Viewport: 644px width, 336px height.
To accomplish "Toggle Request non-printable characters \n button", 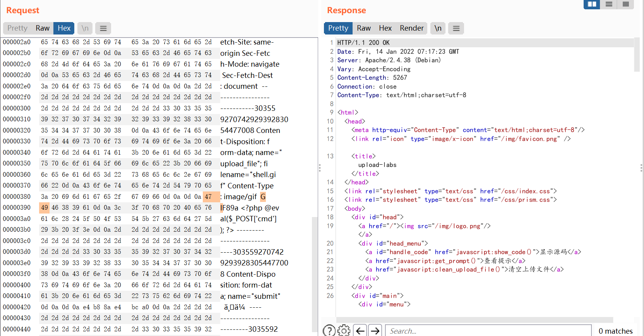I will (85, 28).
